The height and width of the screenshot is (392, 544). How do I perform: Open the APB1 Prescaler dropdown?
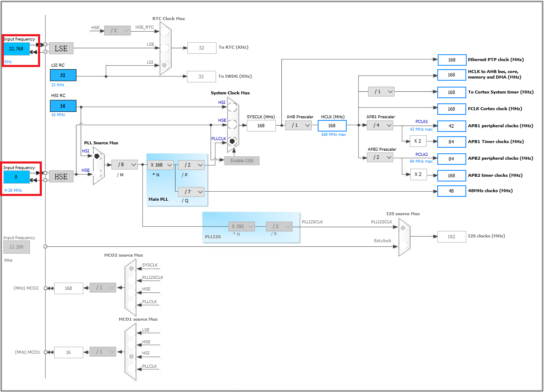[380, 125]
